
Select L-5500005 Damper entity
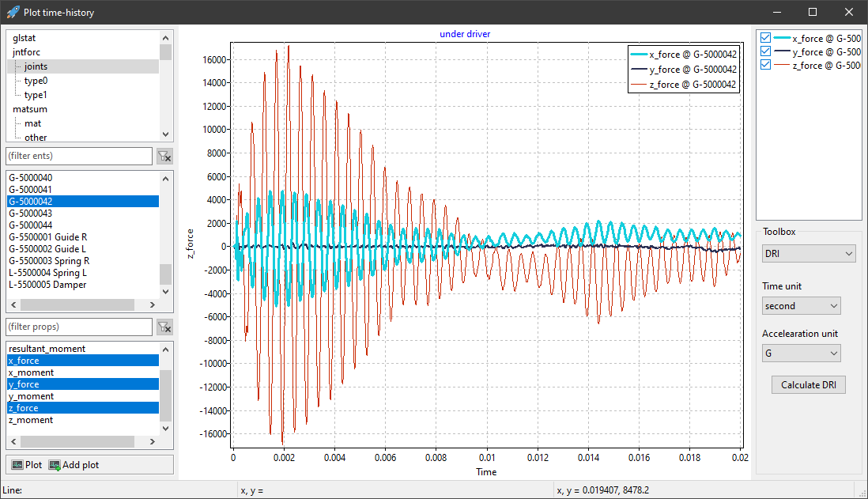pos(83,285)
